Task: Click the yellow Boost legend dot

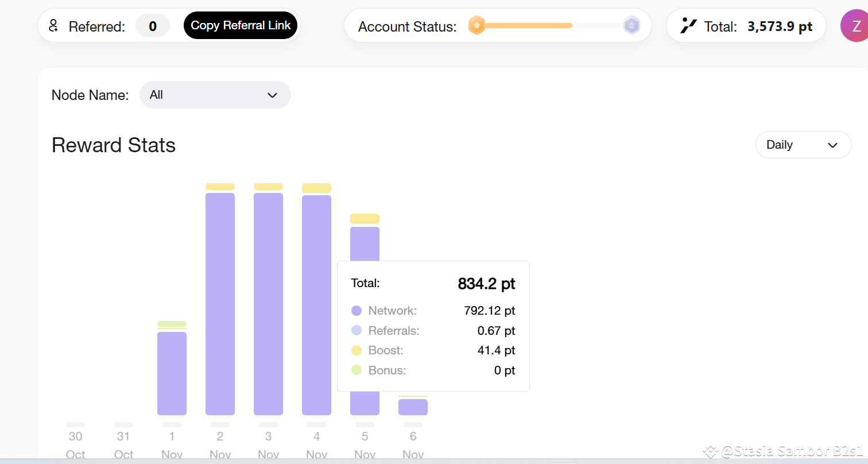Action: point(356,350)
